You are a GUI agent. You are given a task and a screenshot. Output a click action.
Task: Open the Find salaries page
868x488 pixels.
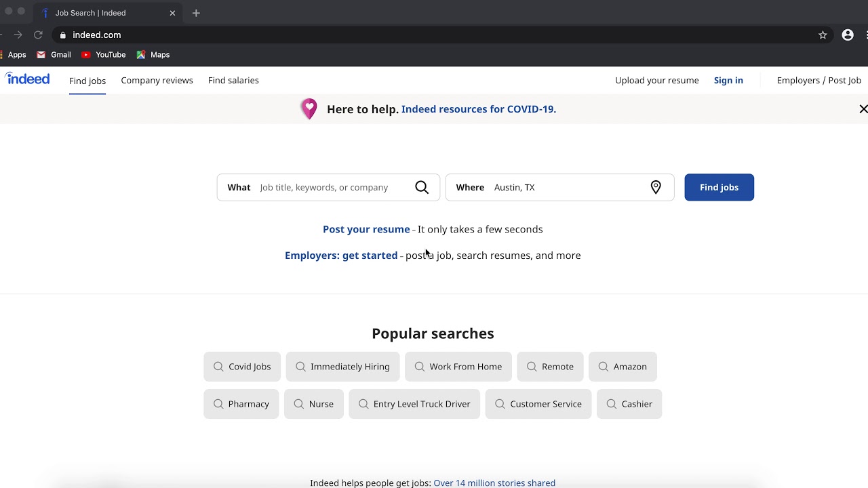click(x=233, y=81)
